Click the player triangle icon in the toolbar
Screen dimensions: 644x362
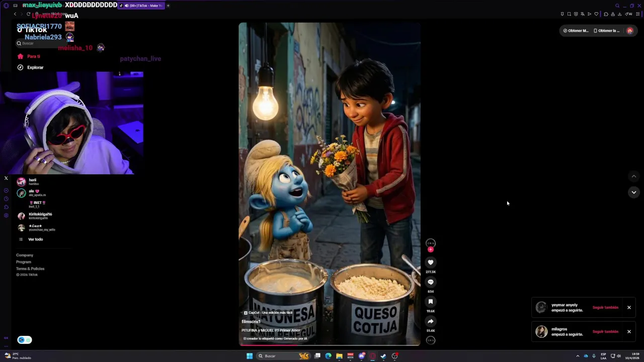point(589,14)
